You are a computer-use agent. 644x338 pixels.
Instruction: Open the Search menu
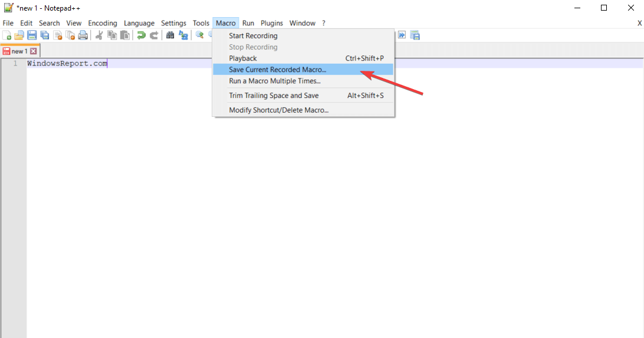(x=50, y=23)
